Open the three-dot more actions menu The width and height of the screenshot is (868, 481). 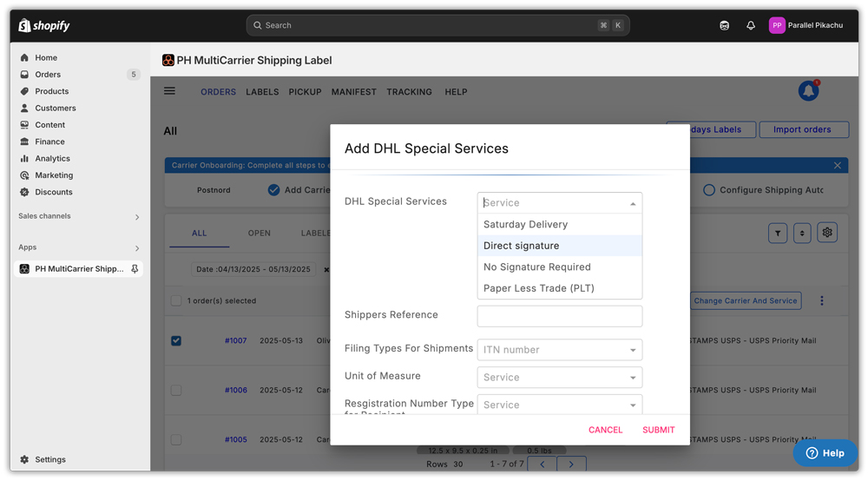[821, 300]
